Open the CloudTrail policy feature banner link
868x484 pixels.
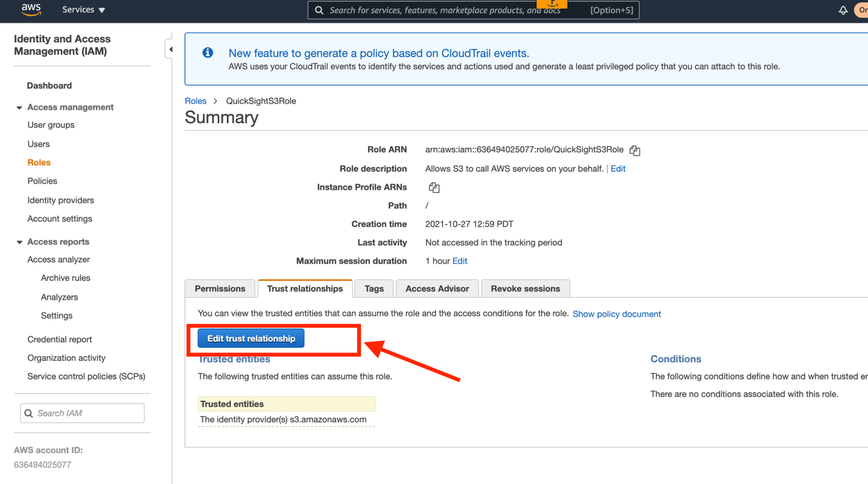click(379, 53)
